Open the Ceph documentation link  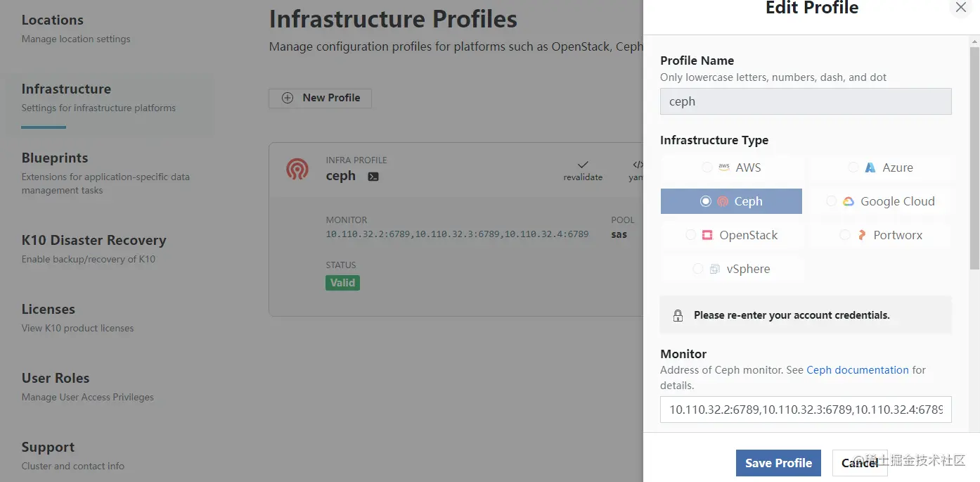point(858,370)
